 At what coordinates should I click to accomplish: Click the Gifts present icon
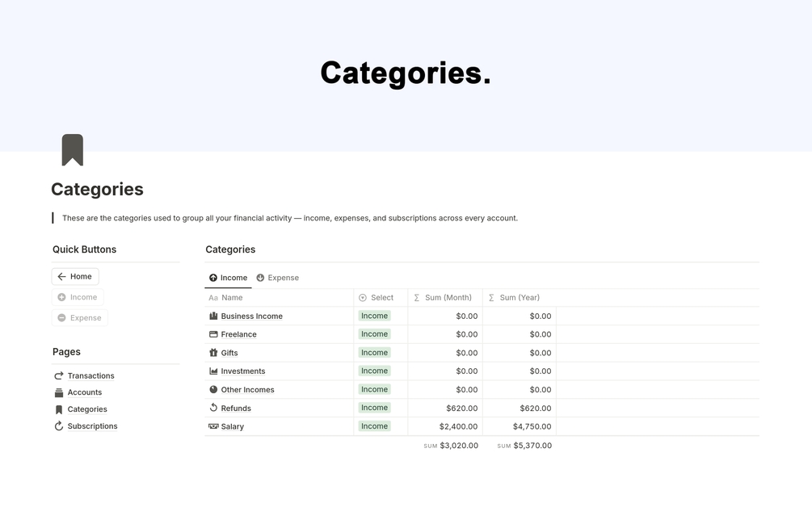coord(213,353)
